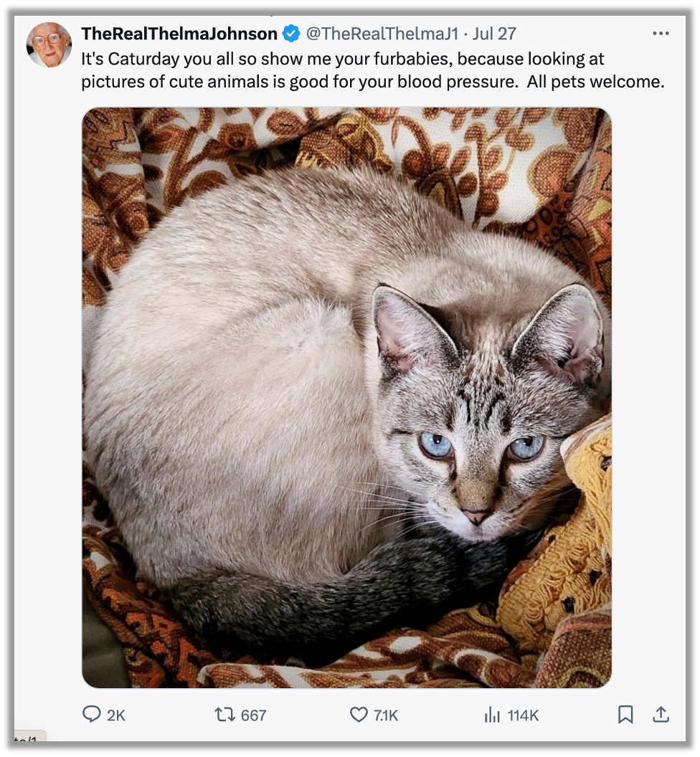Click the "All pets welcome" sentence
This screenshot has height=757, width=700.
[595, 82]
